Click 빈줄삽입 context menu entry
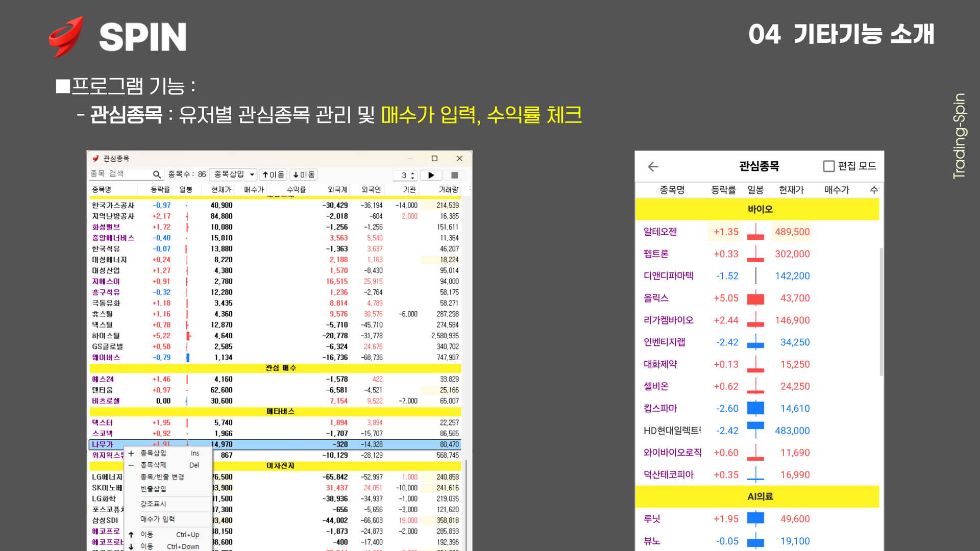 tap(153, 488)
